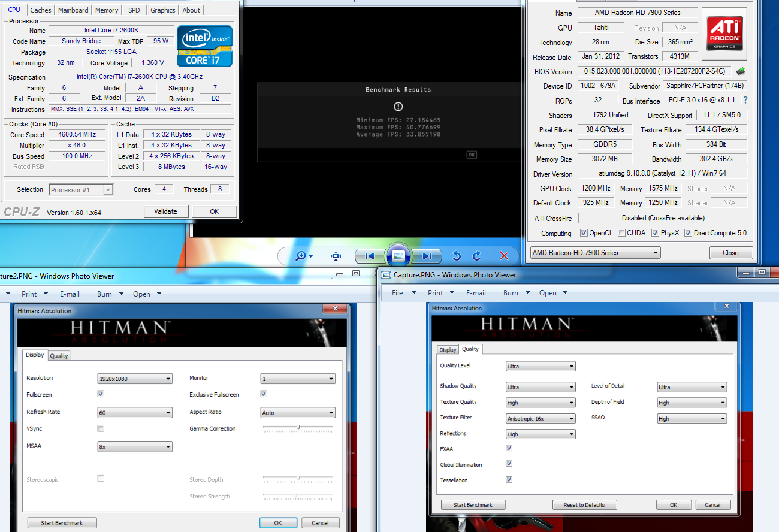Click the Close button in GPU-Z
779x532 pixels.
pos(730,253)
